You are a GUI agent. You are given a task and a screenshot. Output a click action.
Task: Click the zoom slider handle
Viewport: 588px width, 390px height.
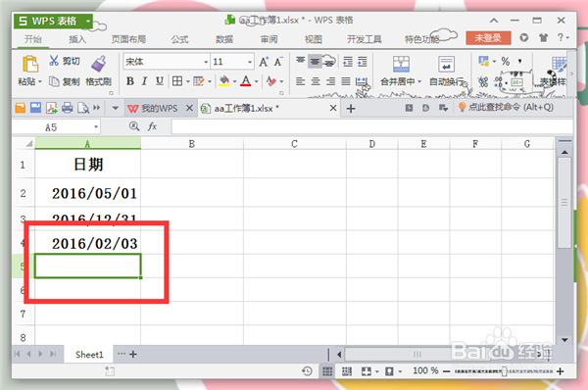click(x=504, y=371)
